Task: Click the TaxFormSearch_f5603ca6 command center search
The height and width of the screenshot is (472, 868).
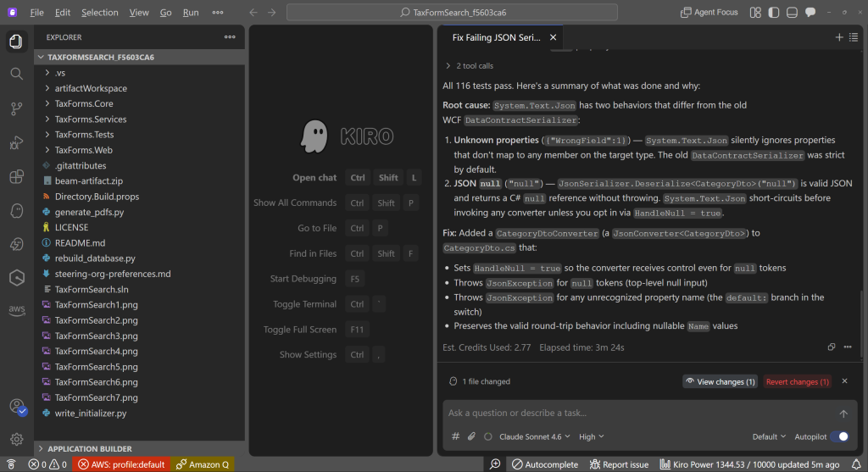Action: [452, 12]
